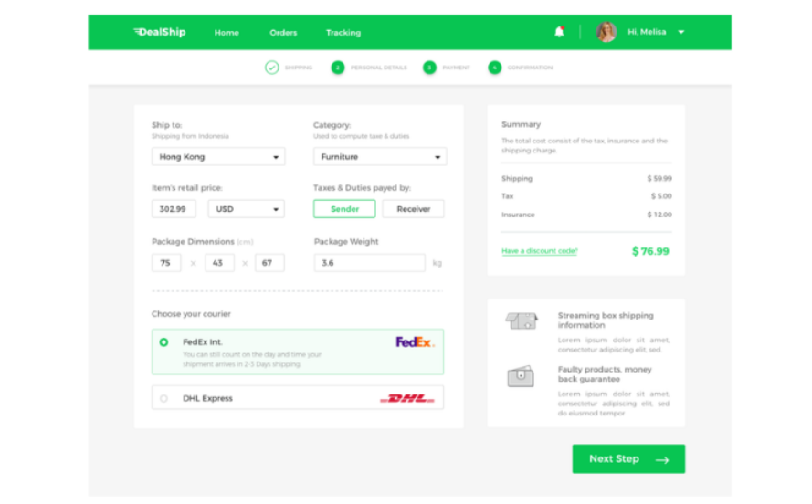Choose Receiver to pay taxes
Viewport: 812px width, 504px height.
click(x=413, y=209)
